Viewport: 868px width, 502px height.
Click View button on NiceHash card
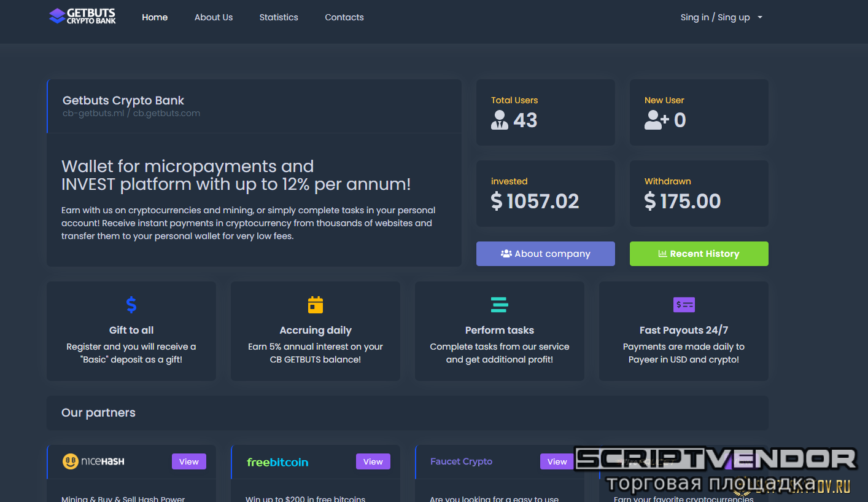click(x=189, y=461)
